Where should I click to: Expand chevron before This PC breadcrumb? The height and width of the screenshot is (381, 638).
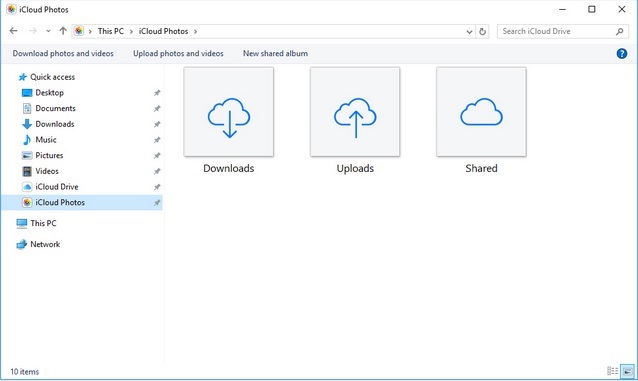coord(90,31)
